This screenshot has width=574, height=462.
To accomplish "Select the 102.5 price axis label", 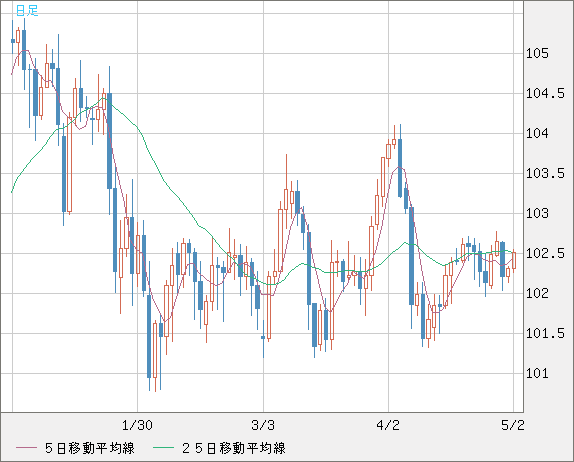I will (545, 253).
